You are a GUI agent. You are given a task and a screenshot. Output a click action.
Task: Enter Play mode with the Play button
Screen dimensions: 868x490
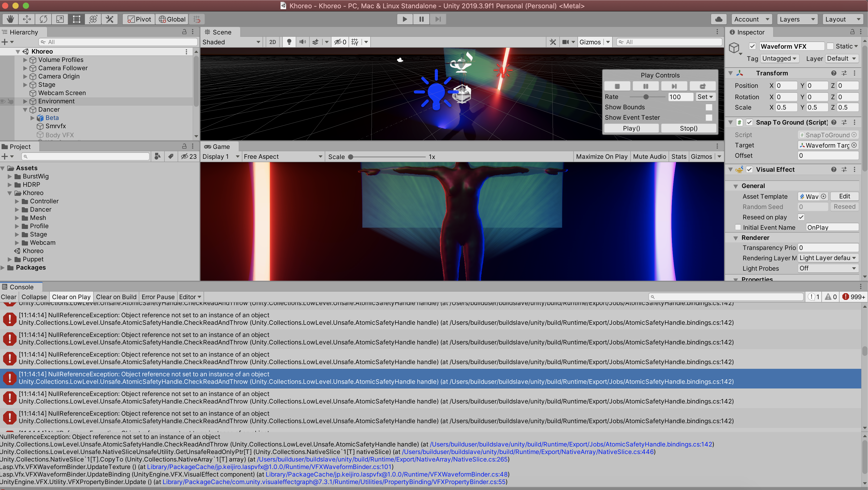click(x=404, y=19)
